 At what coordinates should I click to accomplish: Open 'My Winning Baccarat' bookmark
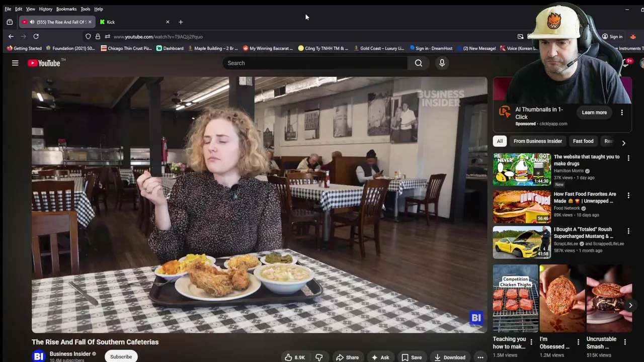coord(268,48)
